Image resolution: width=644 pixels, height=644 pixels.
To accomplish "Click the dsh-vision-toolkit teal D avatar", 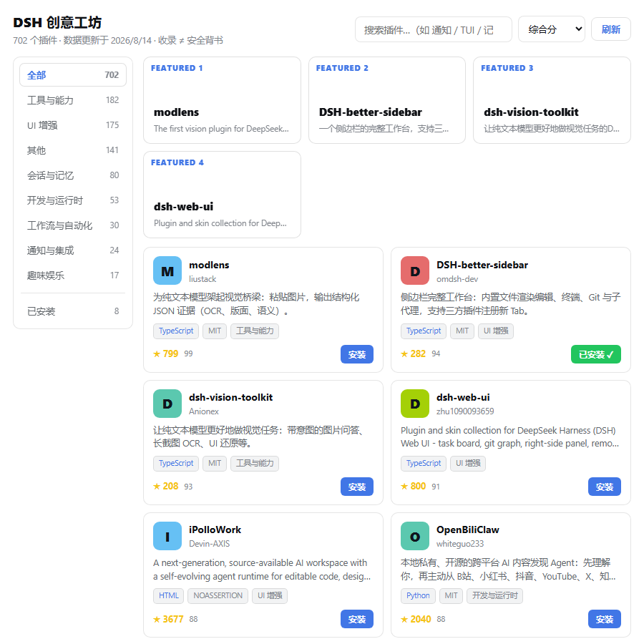I will (x=167, y=404).
